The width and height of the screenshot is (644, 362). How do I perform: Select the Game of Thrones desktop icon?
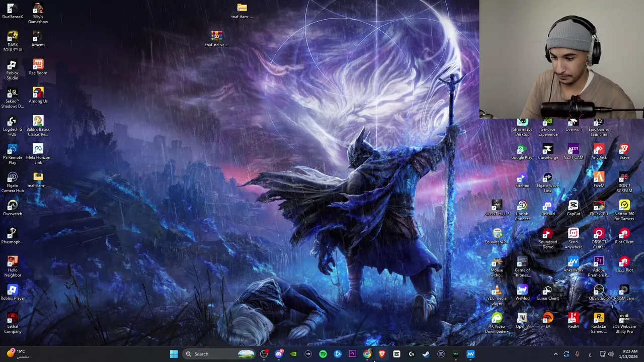coord(522,267)
